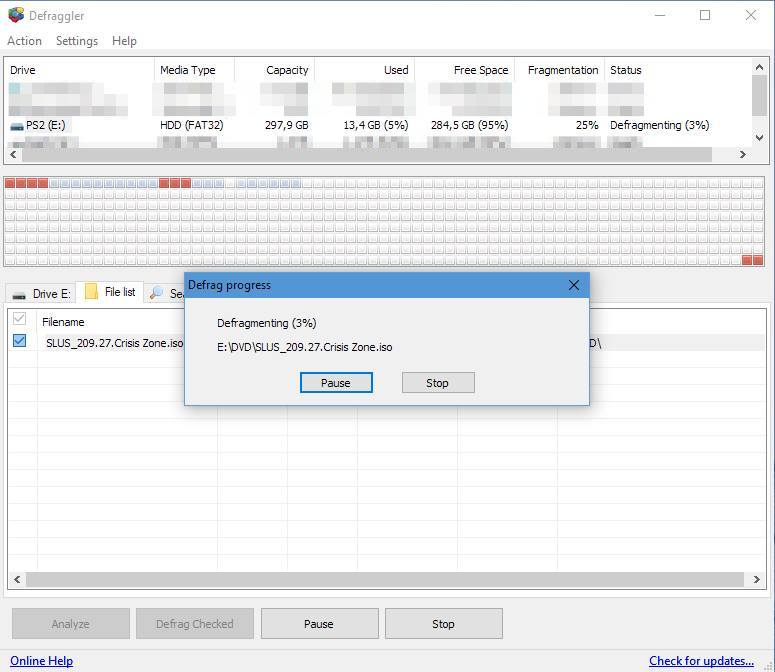The image size is (775, 672).
Task: Click drive list scroll right arrow
Action: click(742, 155)
